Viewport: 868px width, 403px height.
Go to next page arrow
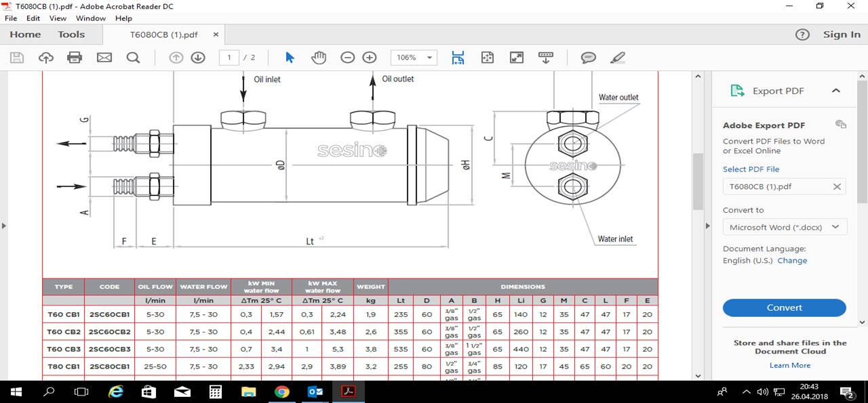click(x=198, y=58)
